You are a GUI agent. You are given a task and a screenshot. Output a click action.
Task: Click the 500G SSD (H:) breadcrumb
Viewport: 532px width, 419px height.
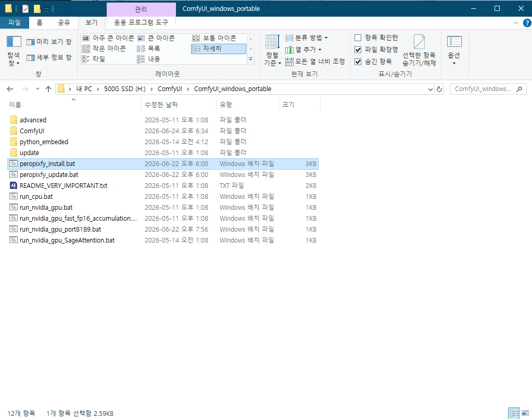(125, 89)
